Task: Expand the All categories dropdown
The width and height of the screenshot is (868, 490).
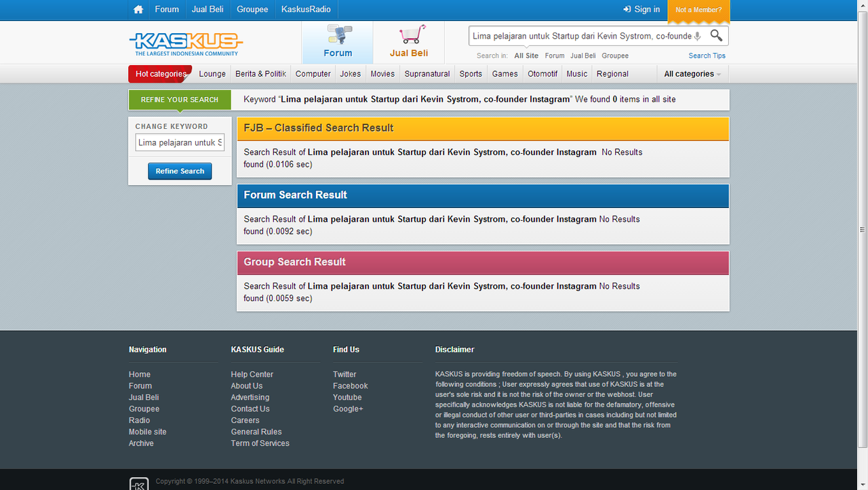Action: coord(692,74)
